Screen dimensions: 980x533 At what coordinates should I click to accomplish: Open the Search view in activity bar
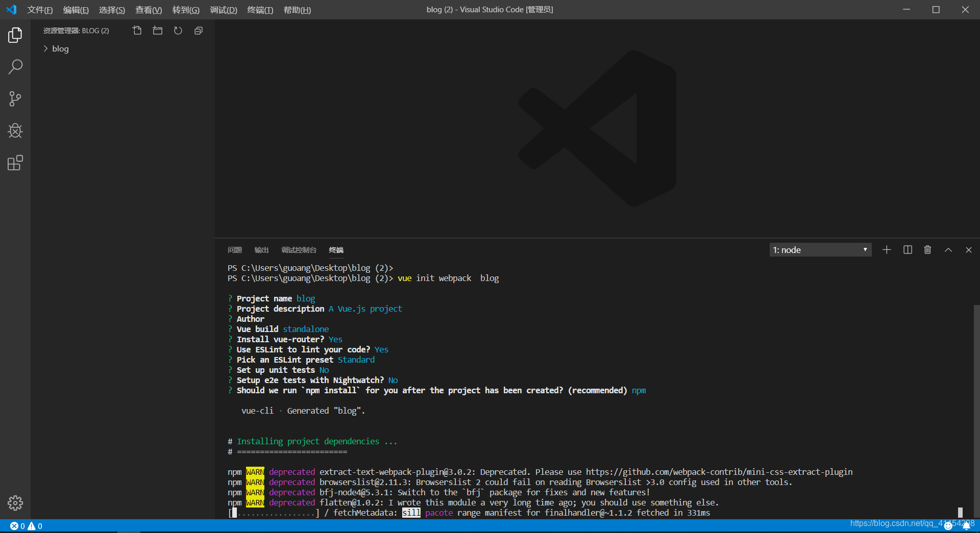pyautogui.click(x=15, y=67)
